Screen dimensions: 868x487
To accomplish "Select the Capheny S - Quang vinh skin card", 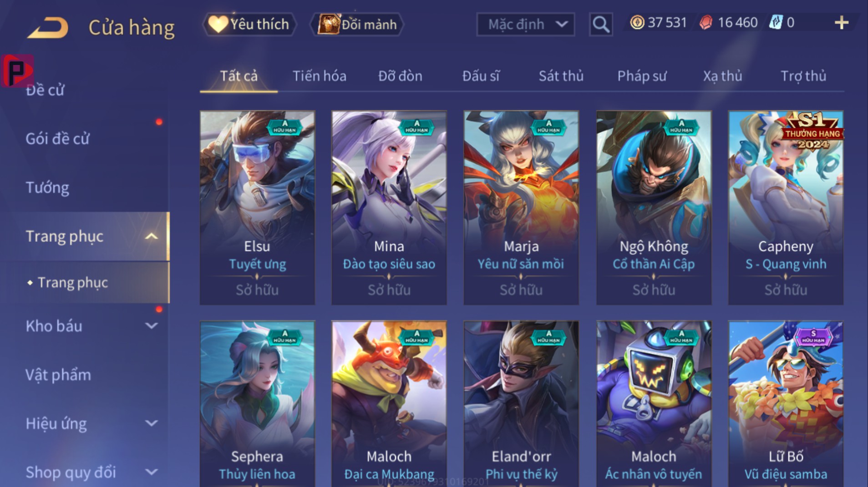I will pos(786,208).
